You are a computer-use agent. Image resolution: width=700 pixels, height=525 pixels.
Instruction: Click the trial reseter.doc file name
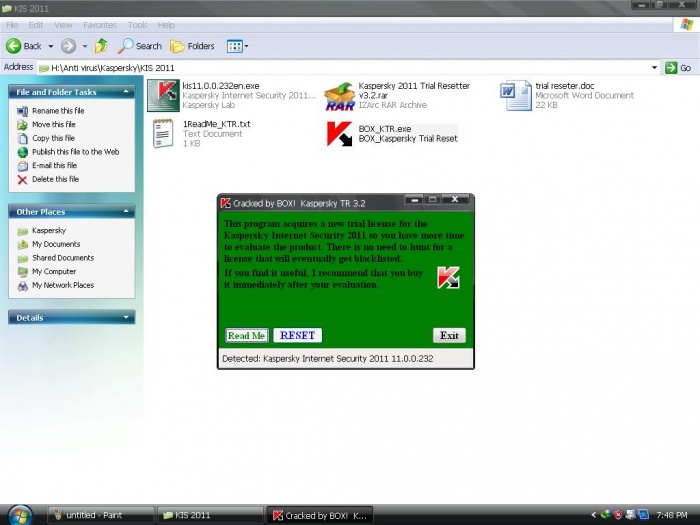click(565, 86)
